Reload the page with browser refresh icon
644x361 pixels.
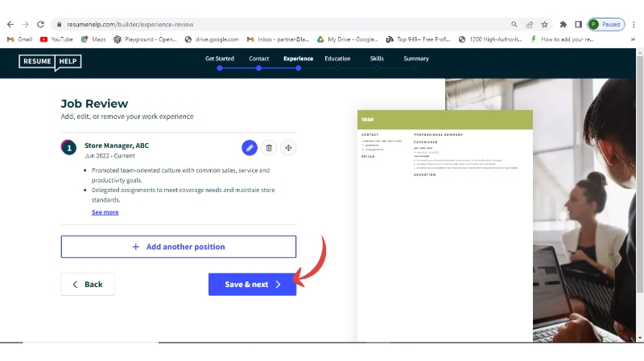(41, 24)
